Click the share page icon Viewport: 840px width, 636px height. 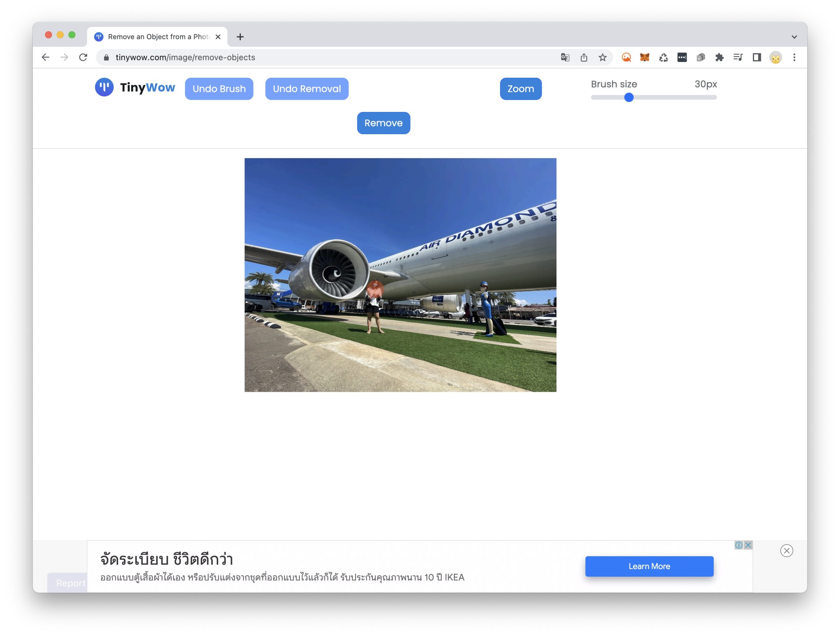point(584,57)
